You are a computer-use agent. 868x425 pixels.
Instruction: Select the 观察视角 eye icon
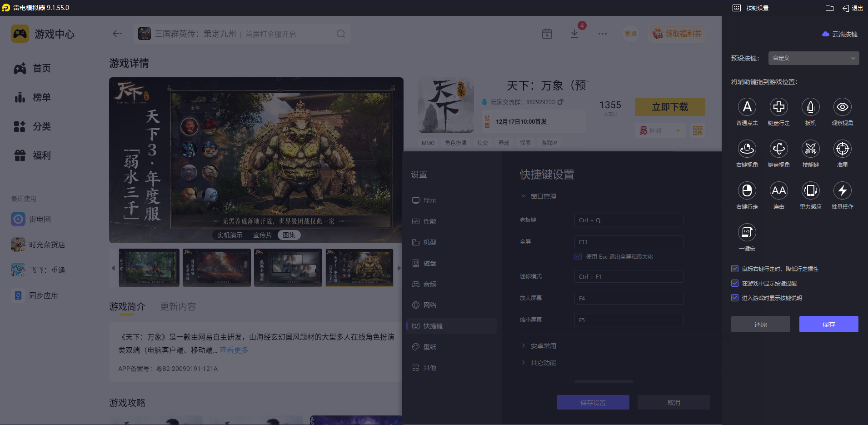pos(843,107)
